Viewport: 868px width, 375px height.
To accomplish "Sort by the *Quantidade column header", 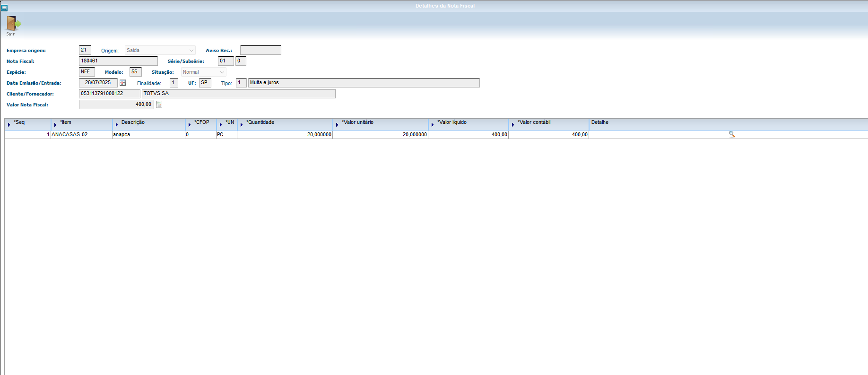I will point(285,124).
